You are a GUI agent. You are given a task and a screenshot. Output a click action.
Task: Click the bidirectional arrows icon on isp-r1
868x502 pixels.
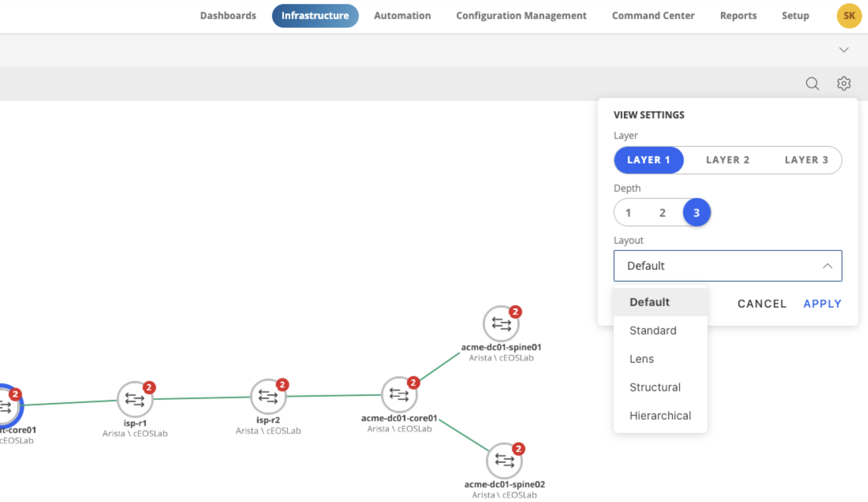[134, 400]
